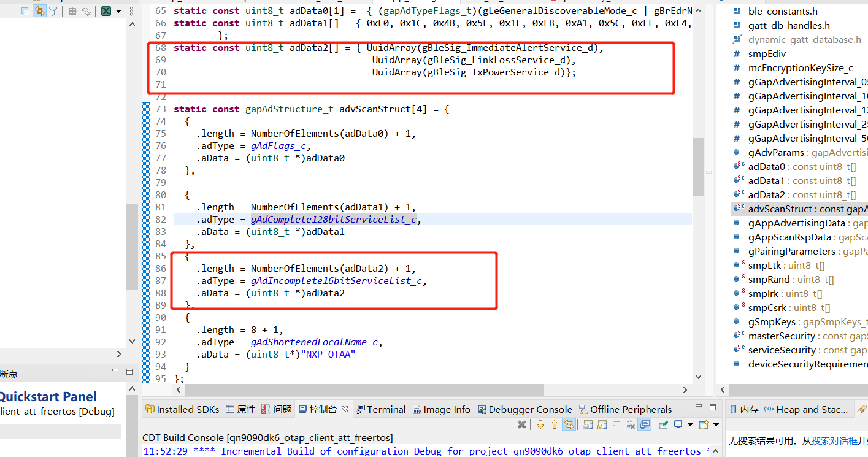Click the Pin Console icon

click(664, 424)
